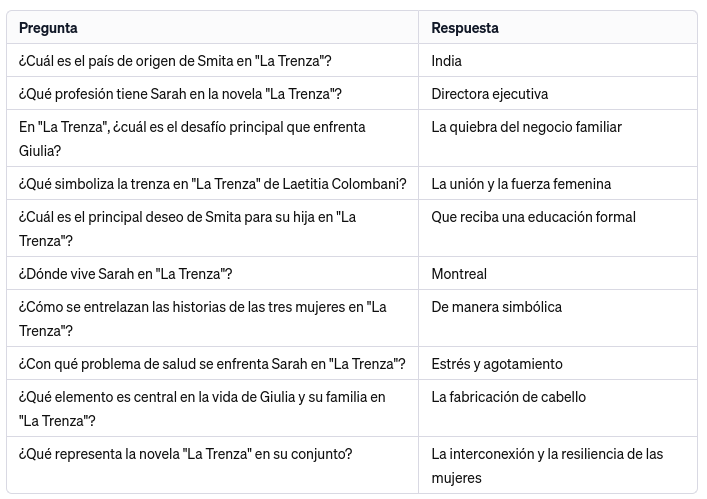The height and width of the screenshot is (499, 707).
Task: Click the question about Giulia's desafío principal
Action: tap(192, 138)
